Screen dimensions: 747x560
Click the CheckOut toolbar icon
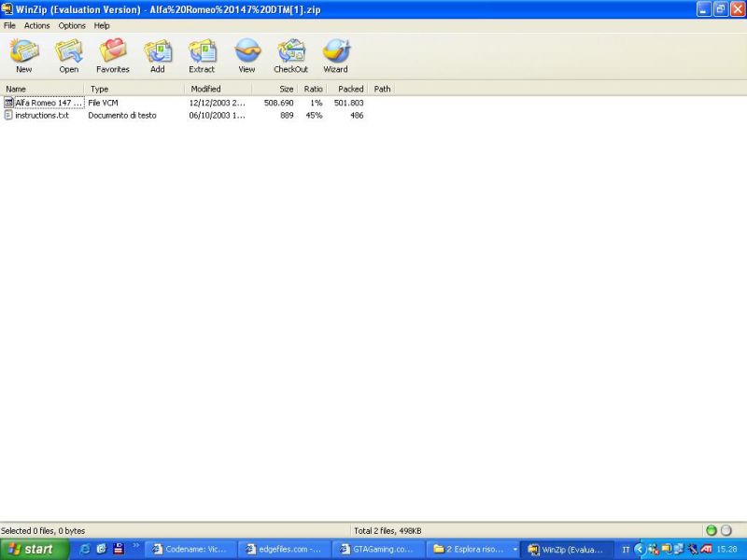[291, 51]
